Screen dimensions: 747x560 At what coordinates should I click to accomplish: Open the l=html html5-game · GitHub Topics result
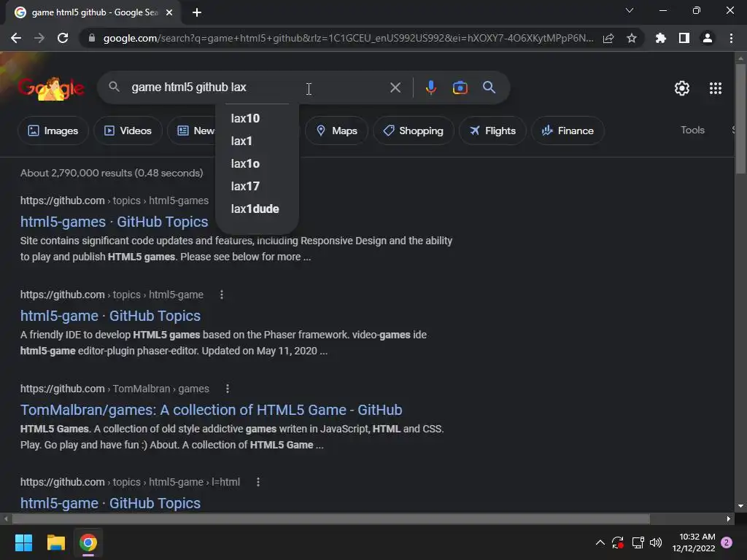(110, 503)
